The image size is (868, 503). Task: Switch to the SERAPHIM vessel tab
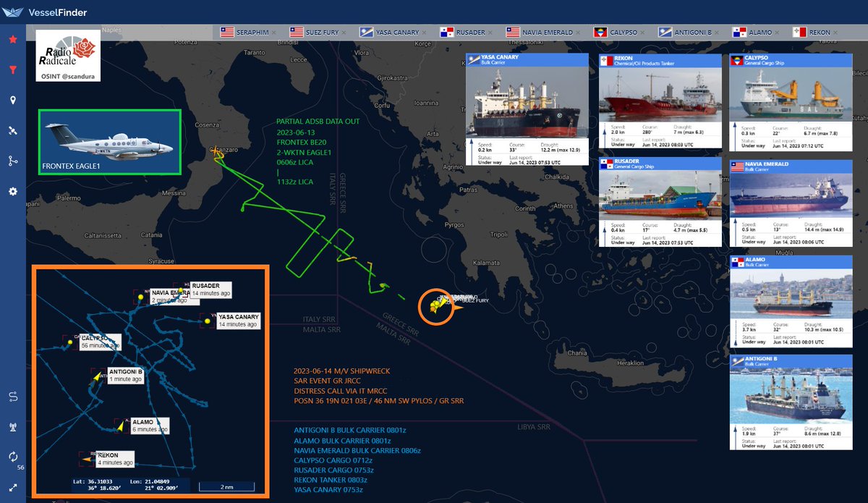(247, 33)
